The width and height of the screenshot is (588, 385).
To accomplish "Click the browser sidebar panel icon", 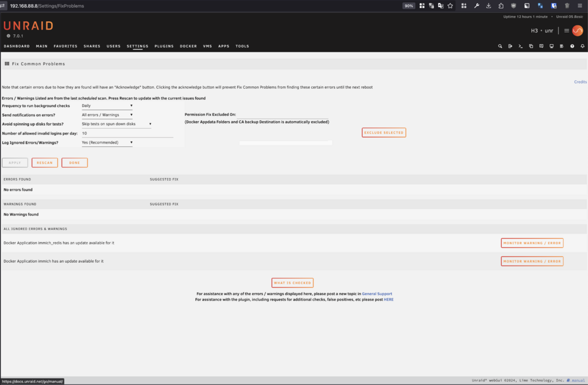I will click(527, 6).
